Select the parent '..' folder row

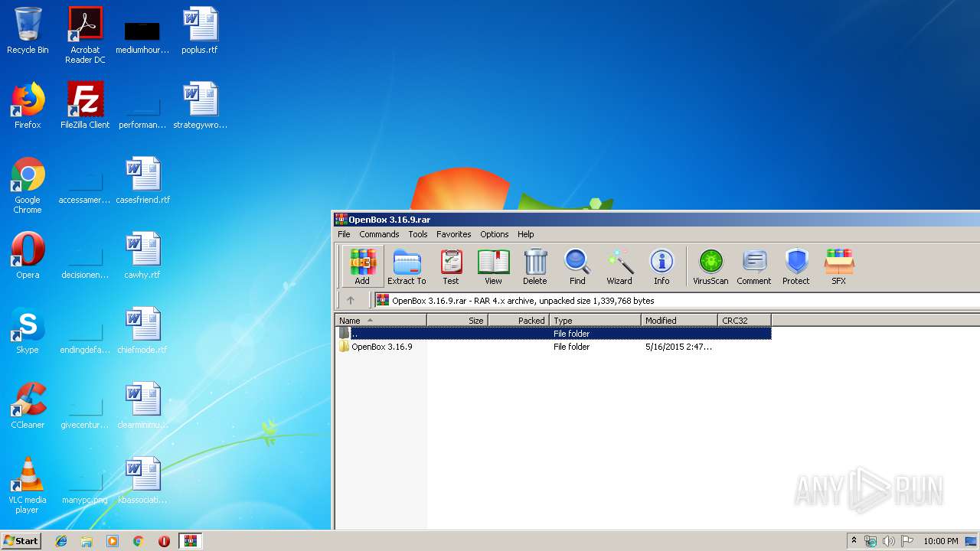554,334
